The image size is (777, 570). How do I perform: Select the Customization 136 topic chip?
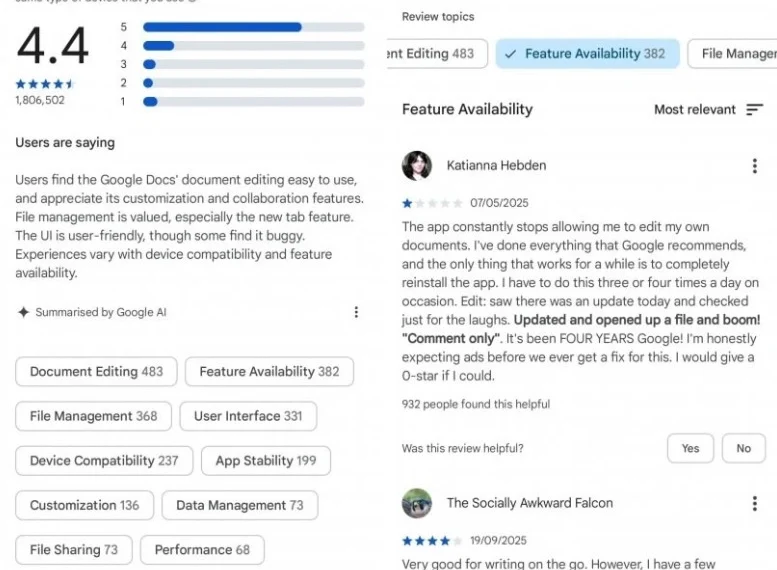click(84, 505)
